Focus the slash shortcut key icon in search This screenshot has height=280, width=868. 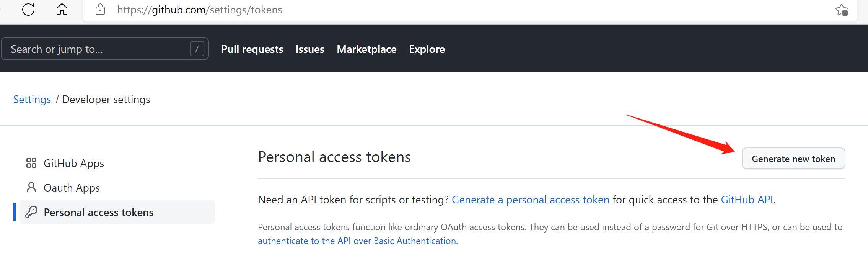pos(197,49)
